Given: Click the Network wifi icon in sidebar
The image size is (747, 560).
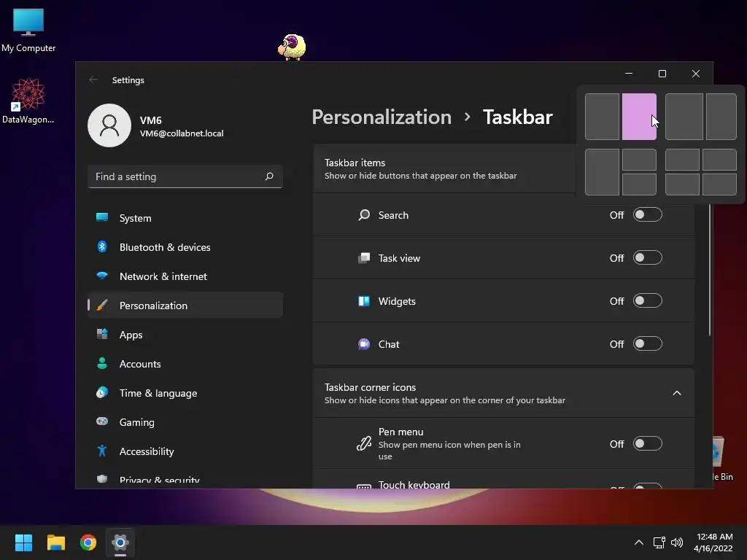Looking at the screenshot, I should (102, 276).
